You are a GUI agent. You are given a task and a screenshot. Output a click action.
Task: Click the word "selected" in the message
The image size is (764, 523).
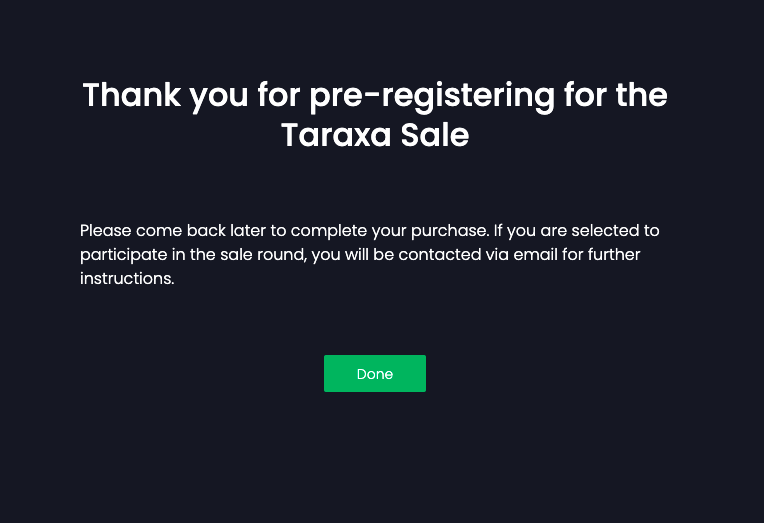tap(606, 231)
